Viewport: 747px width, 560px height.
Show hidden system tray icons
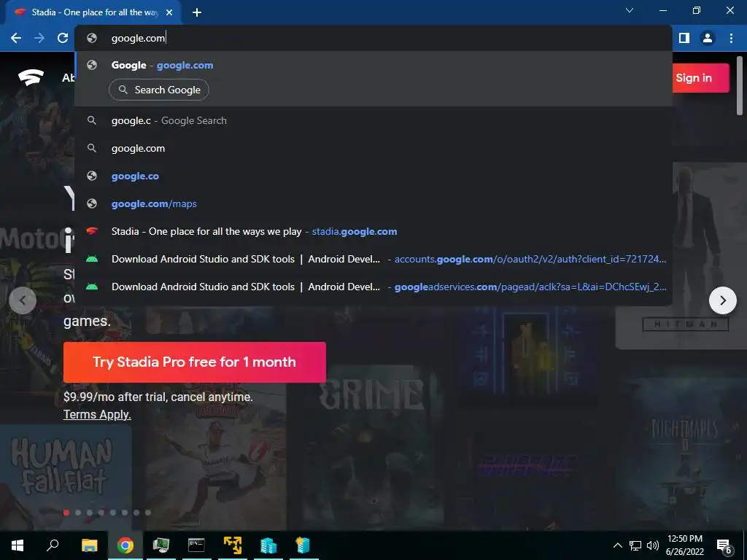(x=617, y=545)
